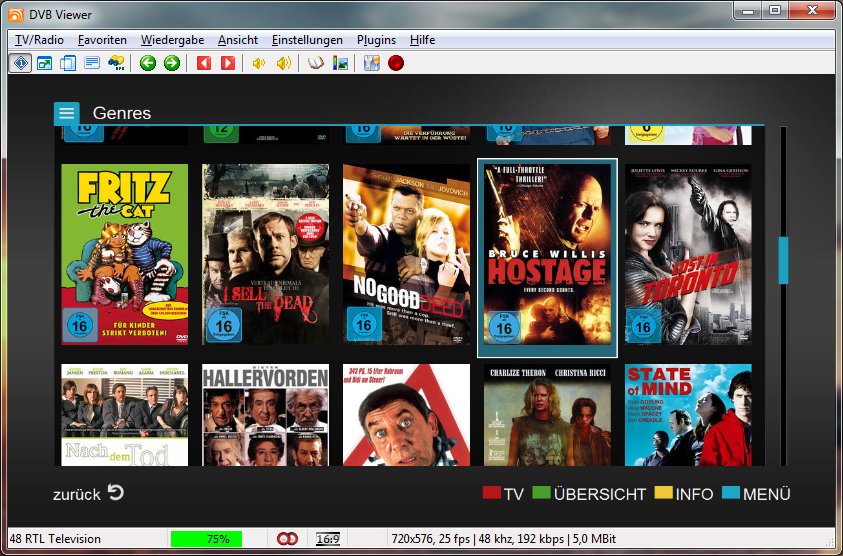Open the Ansicht menu
This screenshot has width=843, height=556.
[x=238, y=40]
